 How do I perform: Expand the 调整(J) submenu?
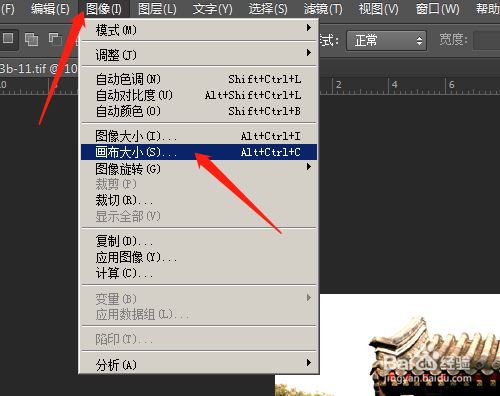199,55
